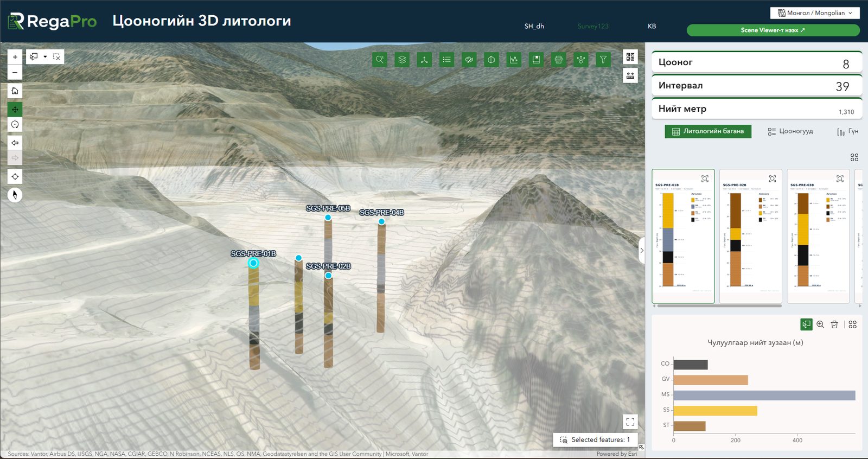Image resolution: width=868 pixels, height=459 pixels.
Task: Open the filter funnel tool
Action: click(603, 60)
